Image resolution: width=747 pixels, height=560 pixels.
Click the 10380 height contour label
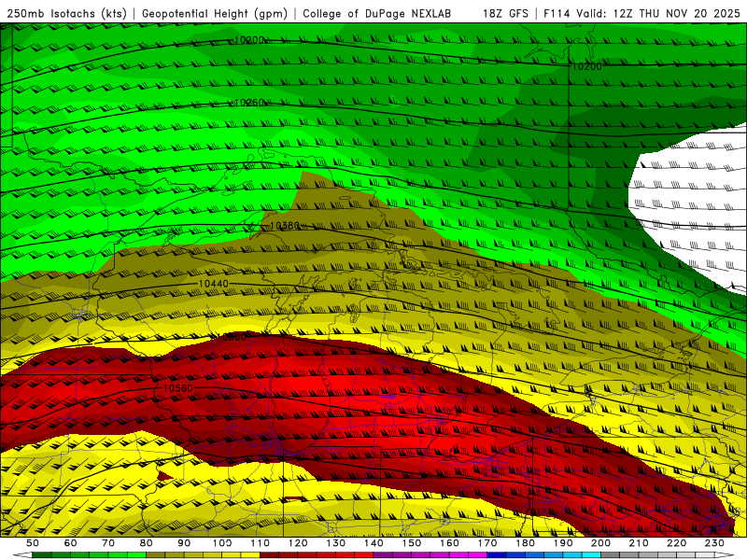[285, 225]
